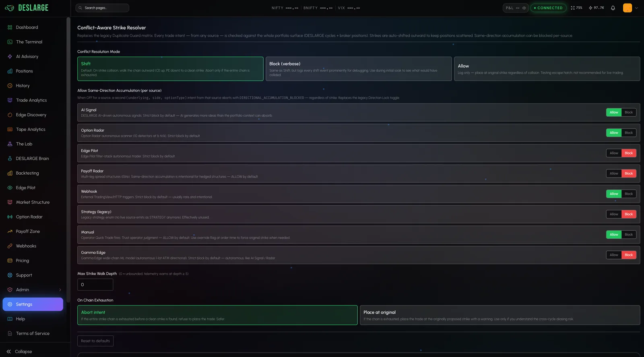The width and height of the screenshot is (644, 357).
Task: Click the DESLARGE logo in the header
Action: [x=27, y=8]
